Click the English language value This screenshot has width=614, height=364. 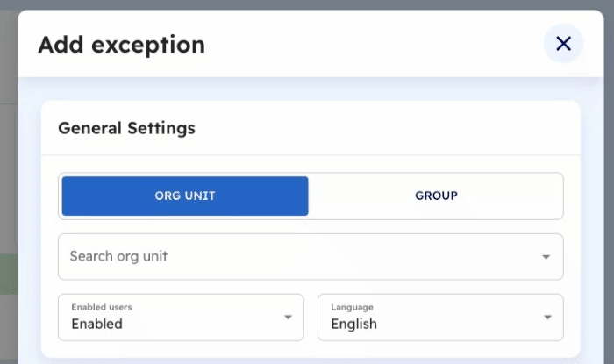point(354,324)
